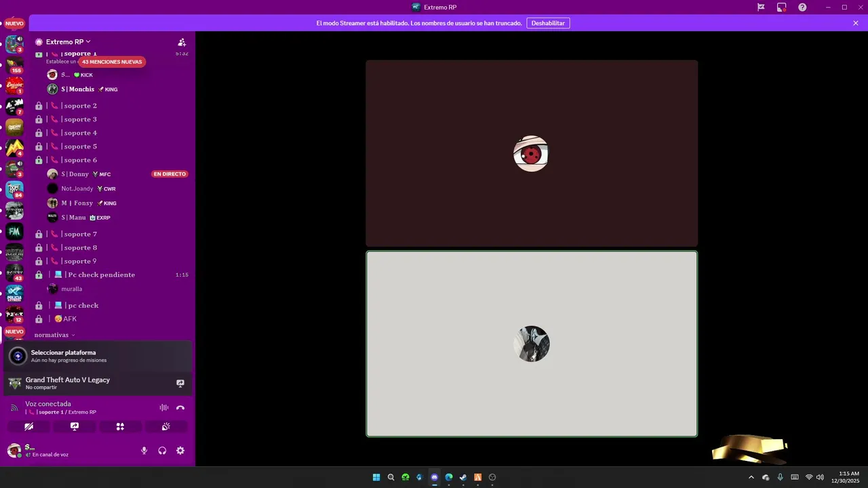Jump to 43 menciones nuevas

112,62
